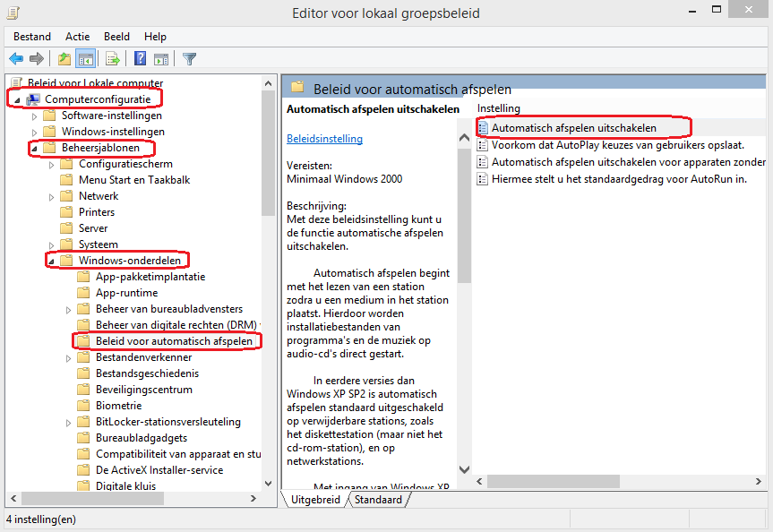This screenshot has height=532, width=773.
Task: Select App-runtime folder
Action: pos(126,293)
